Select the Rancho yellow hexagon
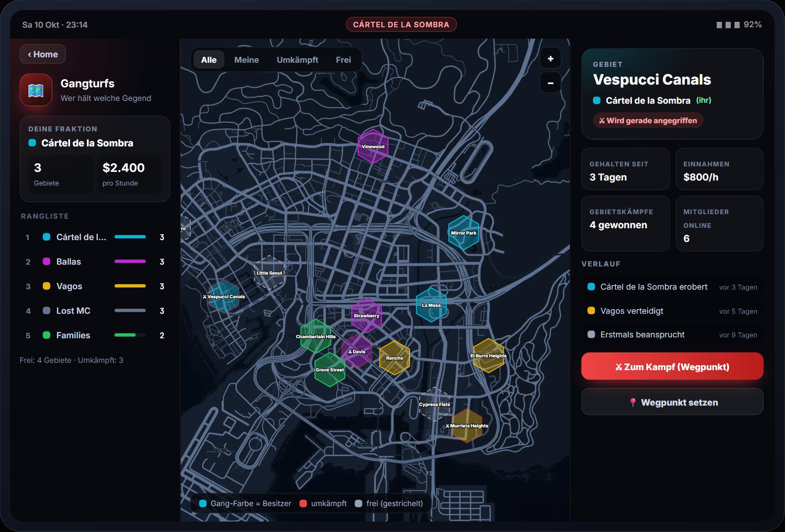Screen dimensions: 785x532 pyautogui.click(x=395, y=358)
